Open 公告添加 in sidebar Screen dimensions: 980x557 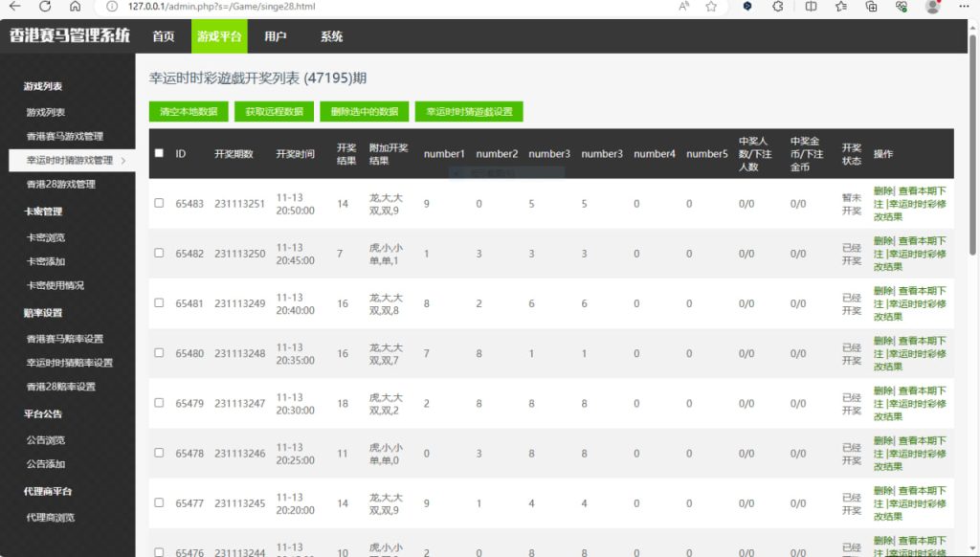point(46,464)
